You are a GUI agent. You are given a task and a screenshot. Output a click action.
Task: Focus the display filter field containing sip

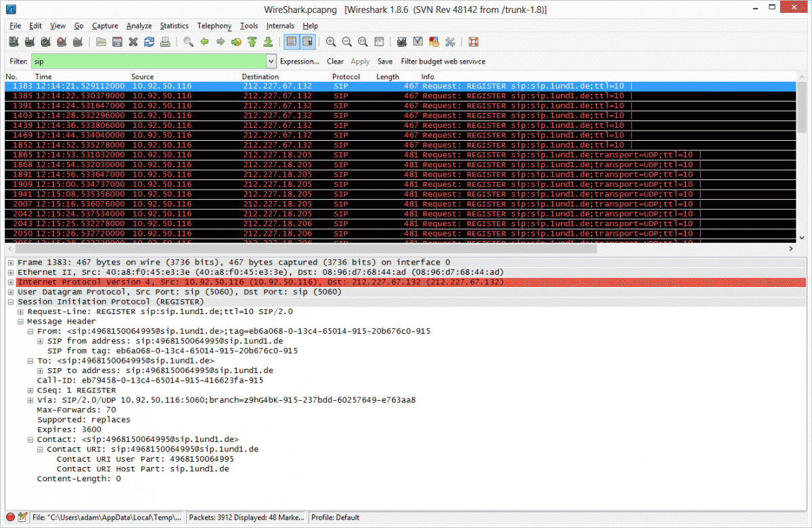tap(149, 61)
